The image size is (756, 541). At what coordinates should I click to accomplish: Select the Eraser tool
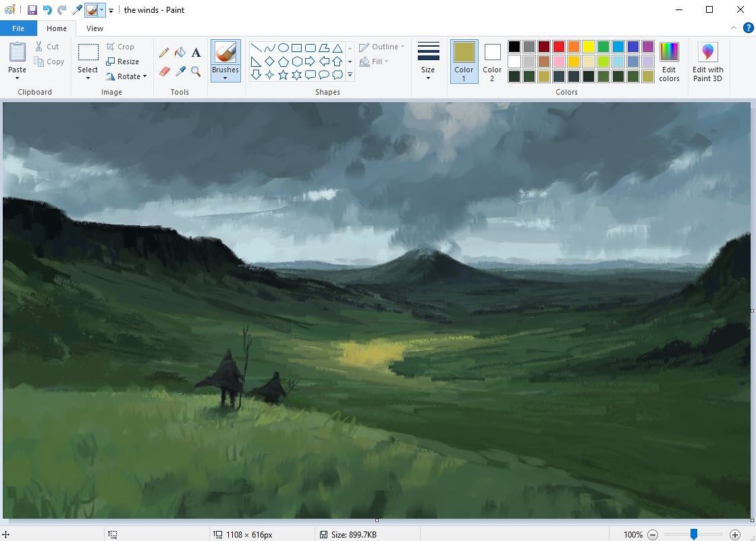164,72
